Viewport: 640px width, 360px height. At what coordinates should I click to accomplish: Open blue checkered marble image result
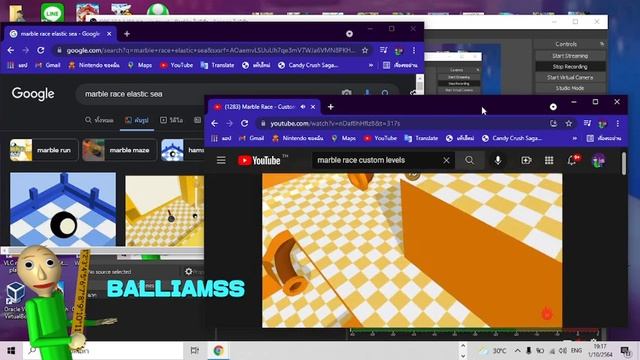pyautogui.click(x=63, y=209)
